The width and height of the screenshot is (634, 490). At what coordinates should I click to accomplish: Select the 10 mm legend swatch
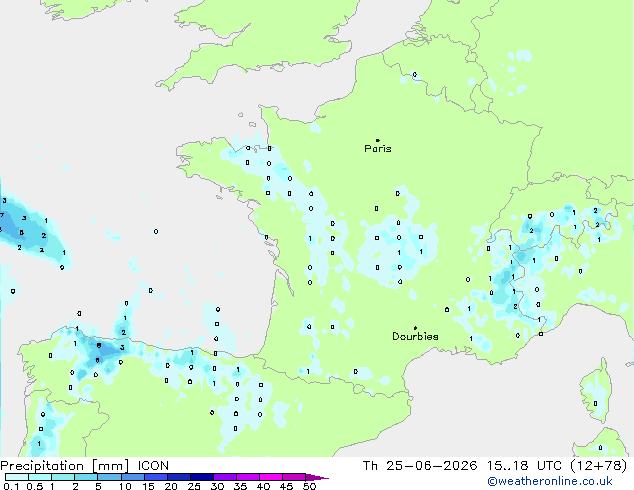point(132,477)
